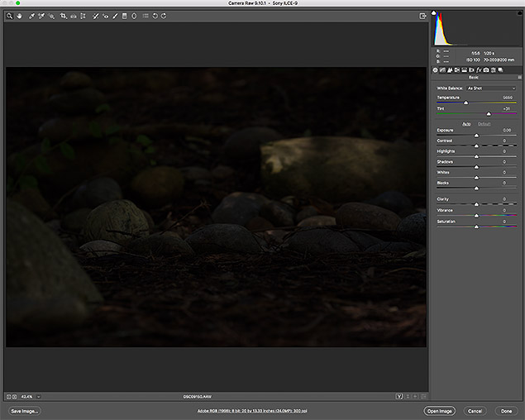Select the Zoom tool in toolbar
The image size is (525, 420).
coord(9,16)
